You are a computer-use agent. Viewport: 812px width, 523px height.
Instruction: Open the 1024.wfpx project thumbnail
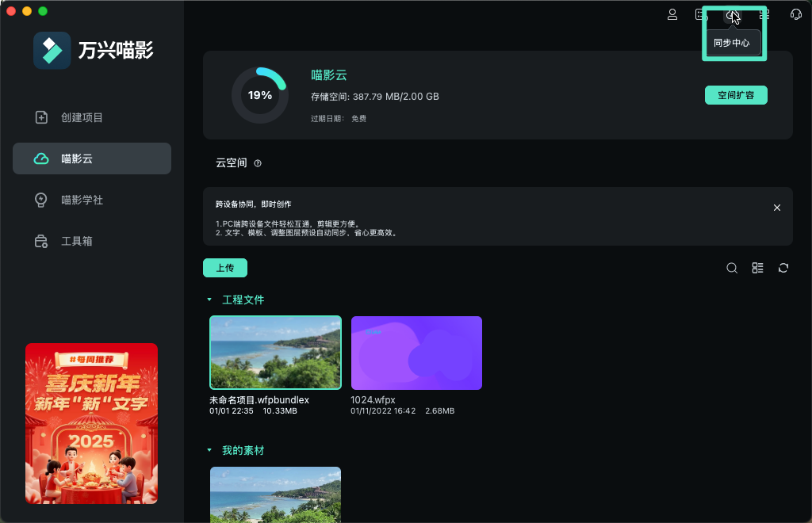click(x=416, y=352)
